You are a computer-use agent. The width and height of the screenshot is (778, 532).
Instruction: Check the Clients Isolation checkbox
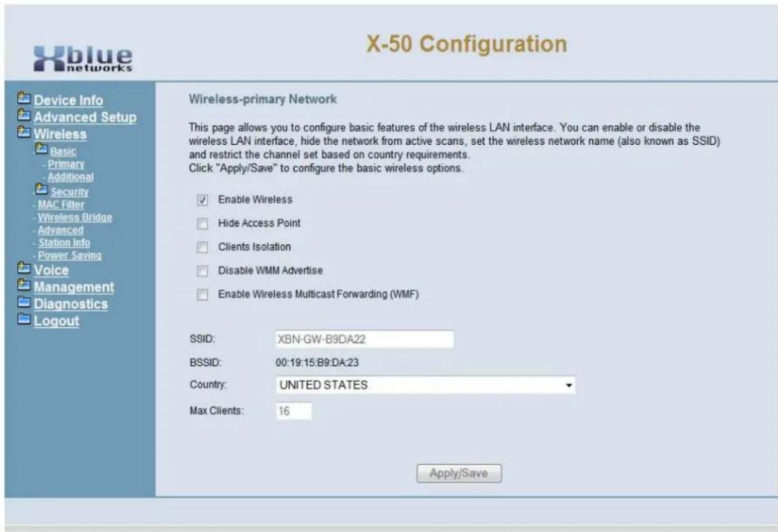click(x=202, y=248)
